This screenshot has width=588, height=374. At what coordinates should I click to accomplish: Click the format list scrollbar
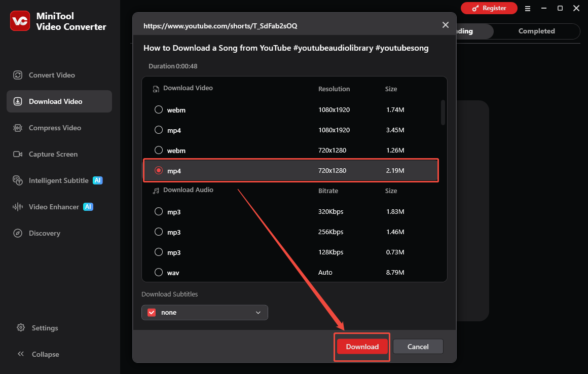[443, 113]
